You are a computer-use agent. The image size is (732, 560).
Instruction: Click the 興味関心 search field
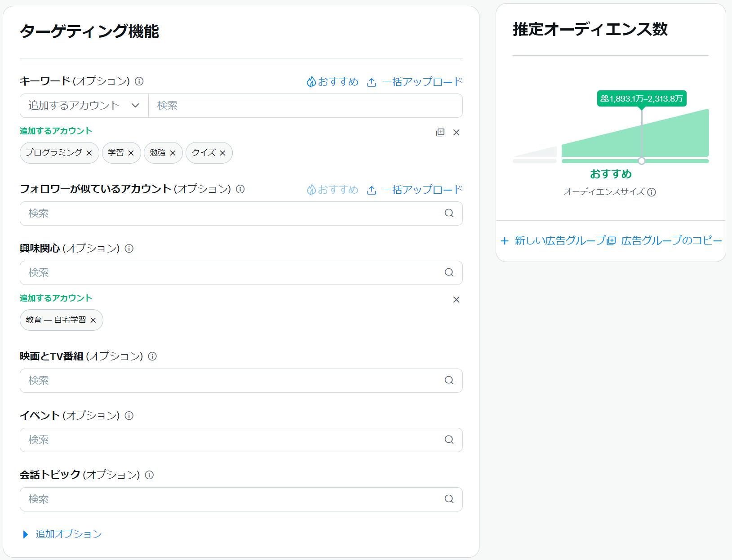pyautogui.click(x=241, y=273)
